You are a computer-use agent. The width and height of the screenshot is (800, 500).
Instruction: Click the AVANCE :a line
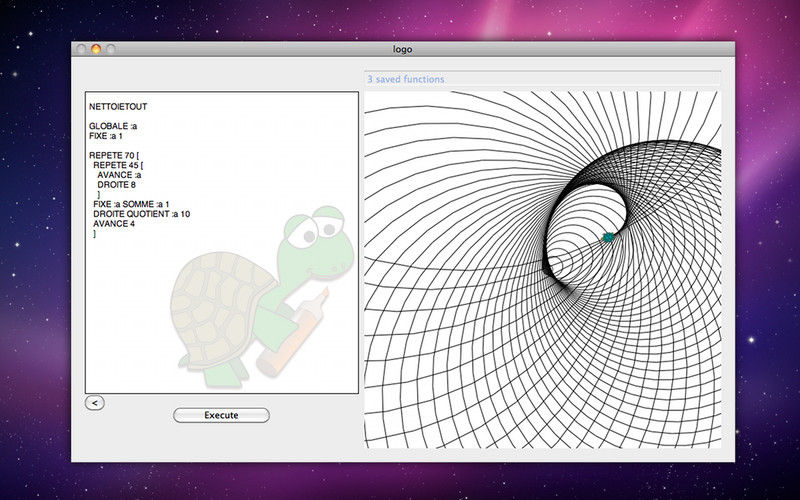point(119,174)
